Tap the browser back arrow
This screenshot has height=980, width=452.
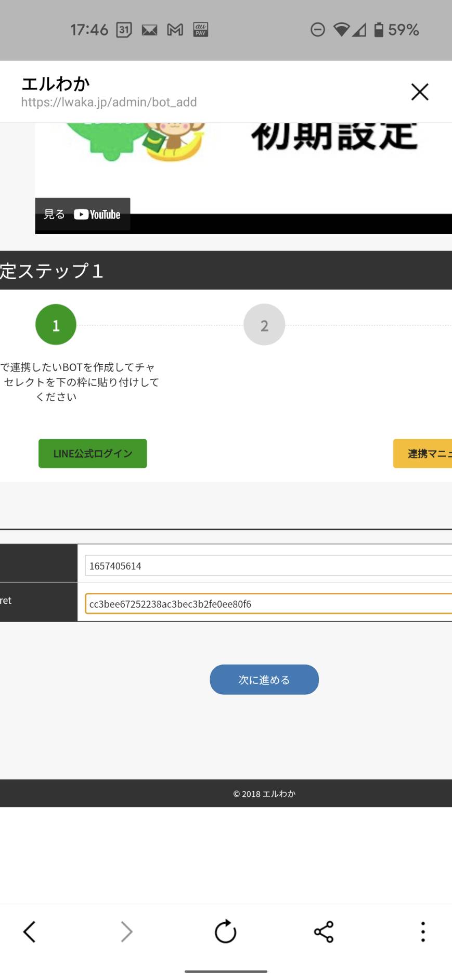pos(30,932)
